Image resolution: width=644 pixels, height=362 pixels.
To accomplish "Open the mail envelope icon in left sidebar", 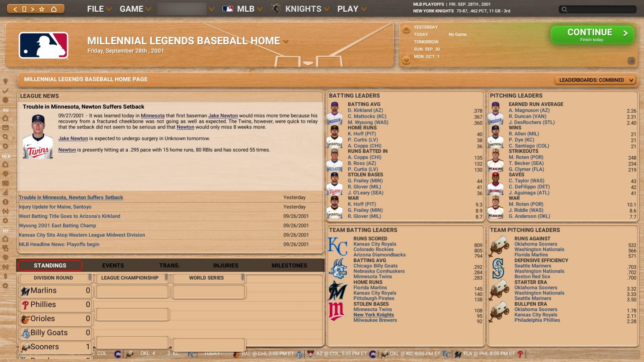I will pyautogui.click(x=5, y=127).
